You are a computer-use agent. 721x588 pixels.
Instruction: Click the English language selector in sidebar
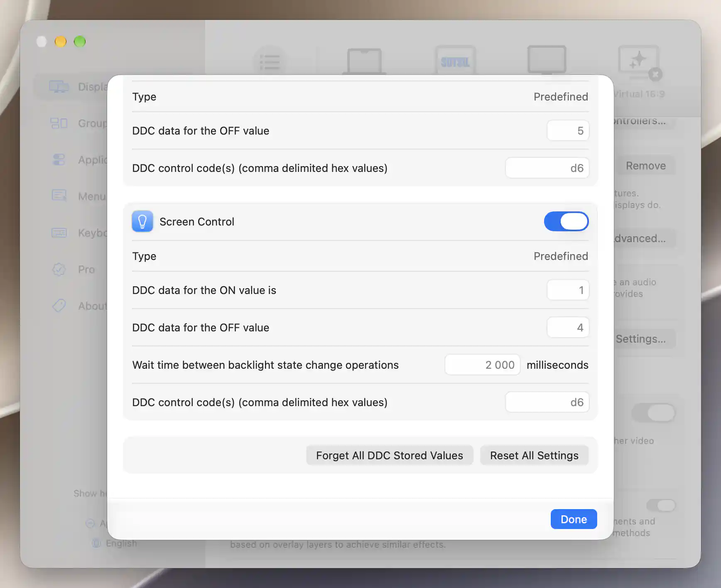coord(115,543)
